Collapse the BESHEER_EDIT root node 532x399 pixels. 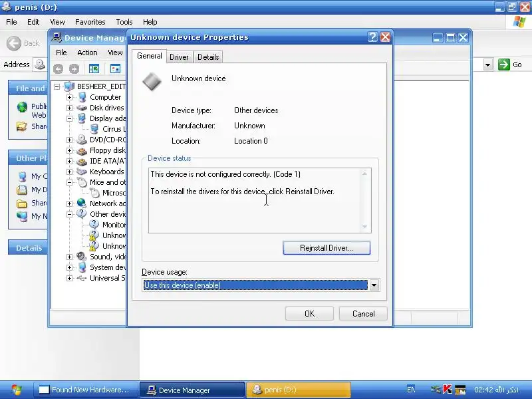click(x=57, y=87)
